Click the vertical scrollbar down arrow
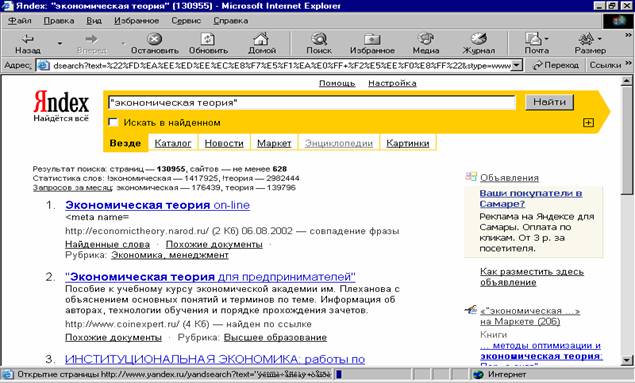Viewport: 635px width, 383px height. [626, 360]
